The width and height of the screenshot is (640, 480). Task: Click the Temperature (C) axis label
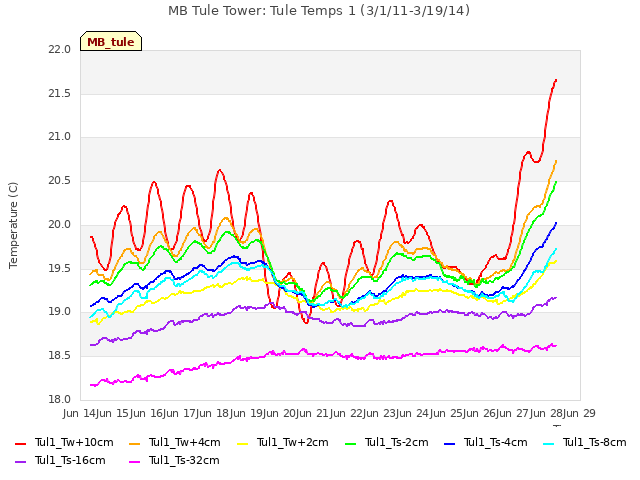pos(13,225)
